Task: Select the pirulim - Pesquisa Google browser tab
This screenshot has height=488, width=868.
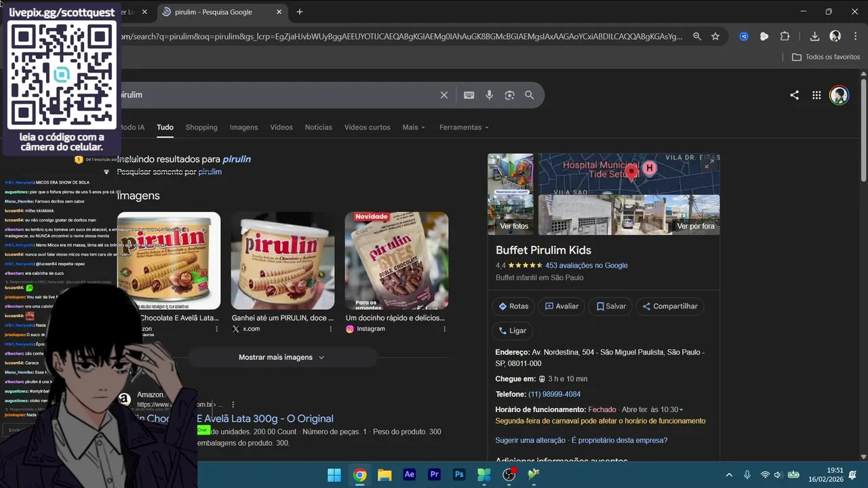Action: pyautogui.click(x=222, y=12)
